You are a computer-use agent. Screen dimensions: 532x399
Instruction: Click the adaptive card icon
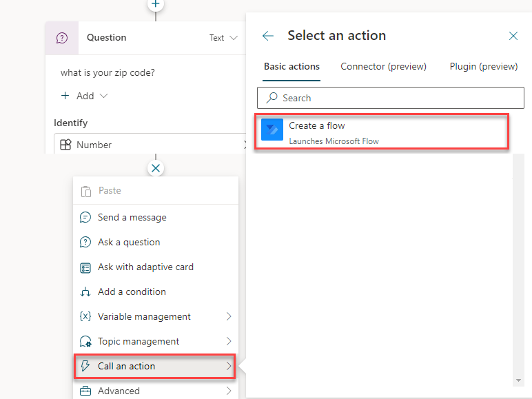click(x=85, y=267)
